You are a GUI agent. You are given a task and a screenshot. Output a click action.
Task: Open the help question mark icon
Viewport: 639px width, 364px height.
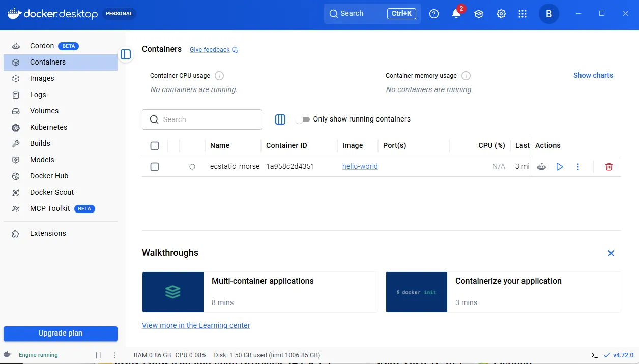point(434,14)
